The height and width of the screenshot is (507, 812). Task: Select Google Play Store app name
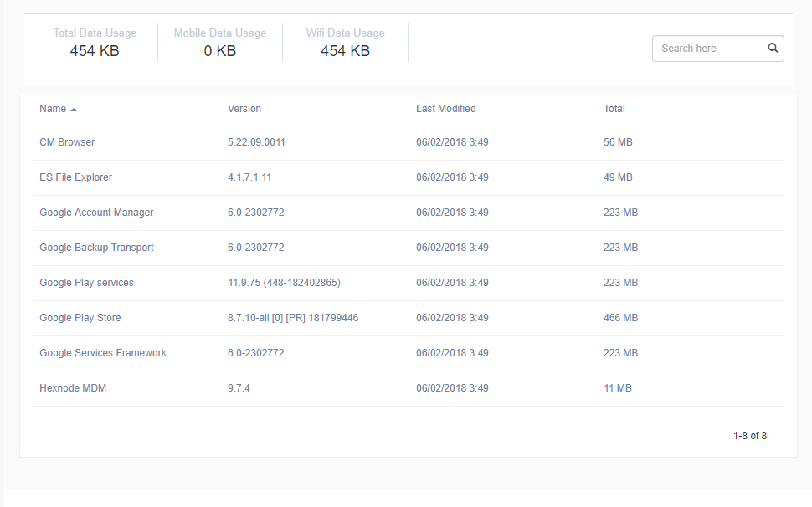[x=80, y=318]
